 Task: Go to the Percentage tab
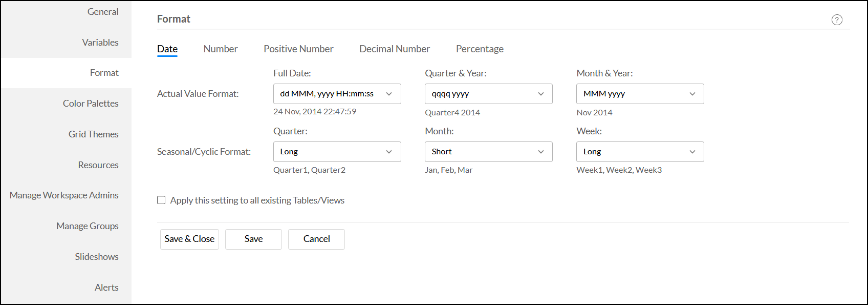[480, 49]
